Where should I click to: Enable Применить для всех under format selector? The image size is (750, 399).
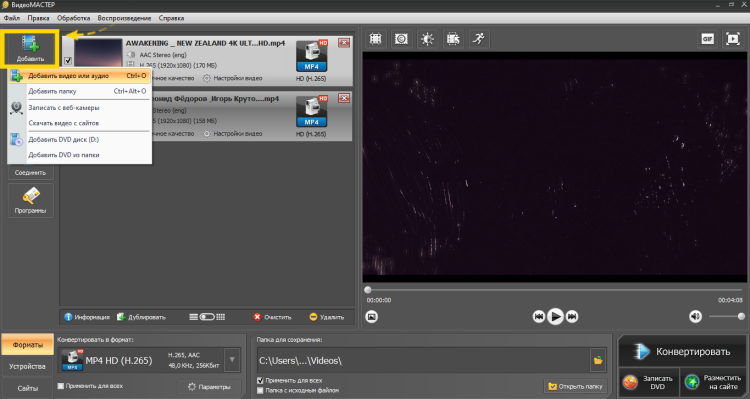click(61, 386)
